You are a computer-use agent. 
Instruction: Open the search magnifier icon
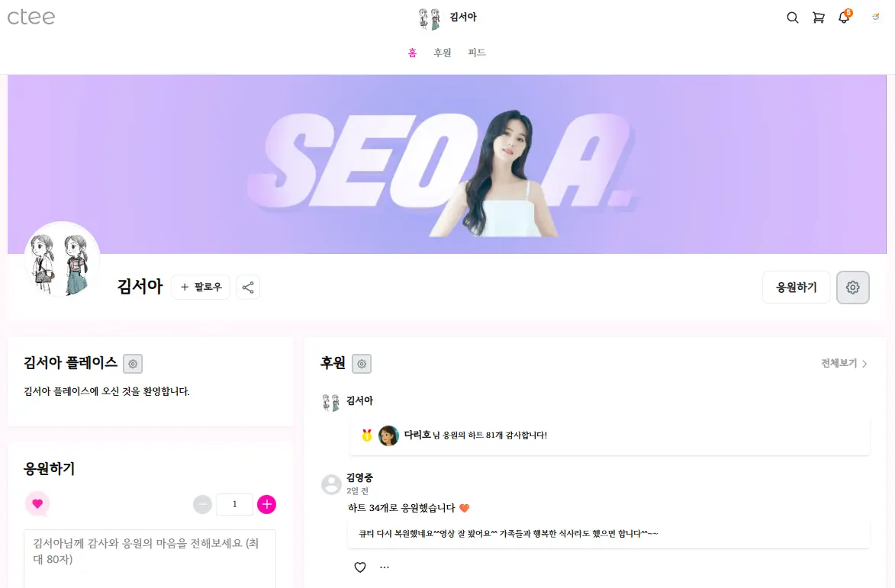coord(792,18)
